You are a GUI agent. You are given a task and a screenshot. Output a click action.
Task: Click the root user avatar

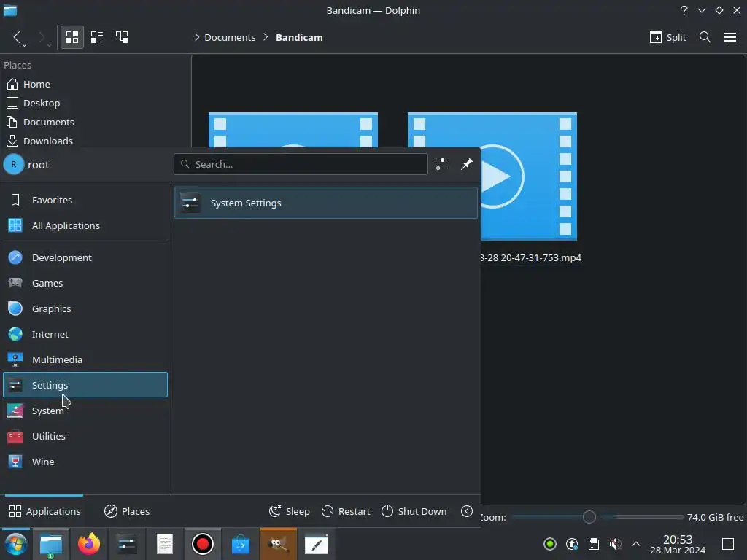14,164
